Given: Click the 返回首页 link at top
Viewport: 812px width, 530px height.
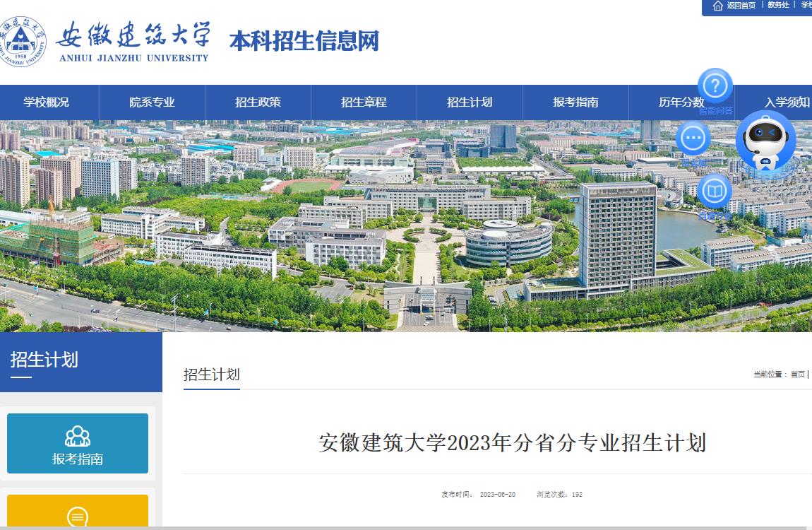Looking at the screenshot, I should coord(741,5).
